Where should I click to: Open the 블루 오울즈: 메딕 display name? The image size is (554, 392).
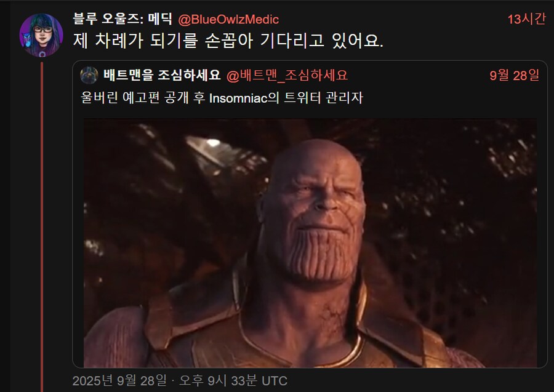122,19
